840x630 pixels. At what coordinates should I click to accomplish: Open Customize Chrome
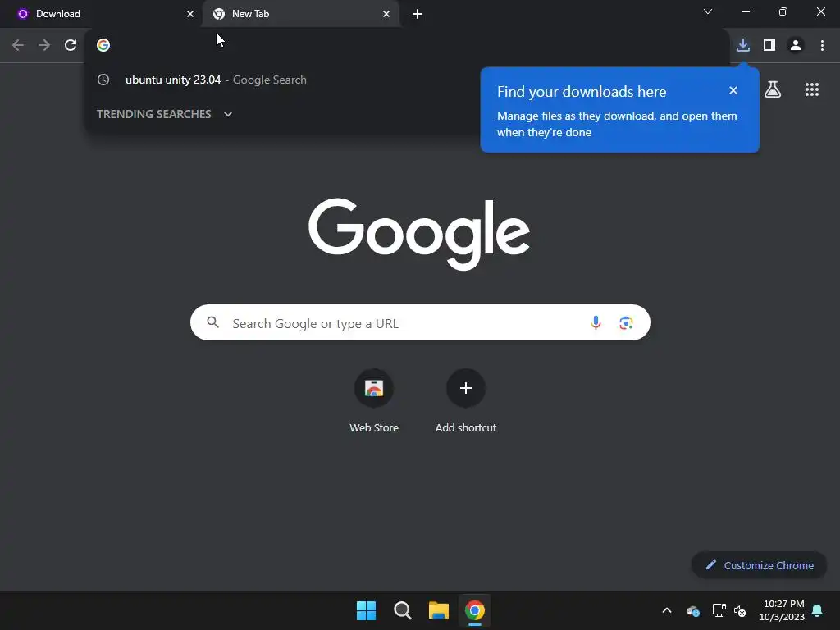coord(759,565)
